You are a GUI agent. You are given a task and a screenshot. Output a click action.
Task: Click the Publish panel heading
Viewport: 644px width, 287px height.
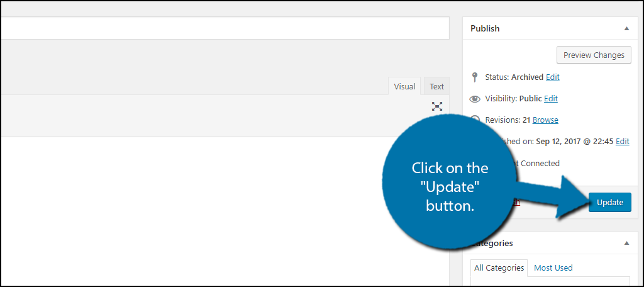pos(485,29)
